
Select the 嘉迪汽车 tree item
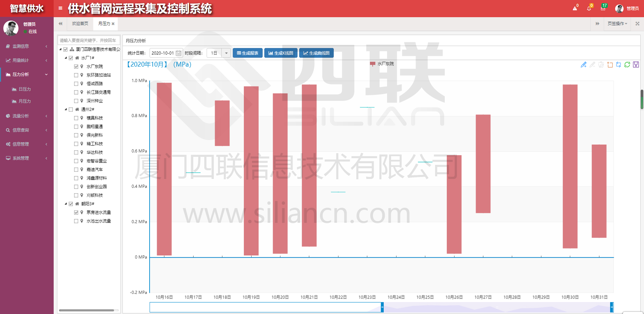(95, 170)
